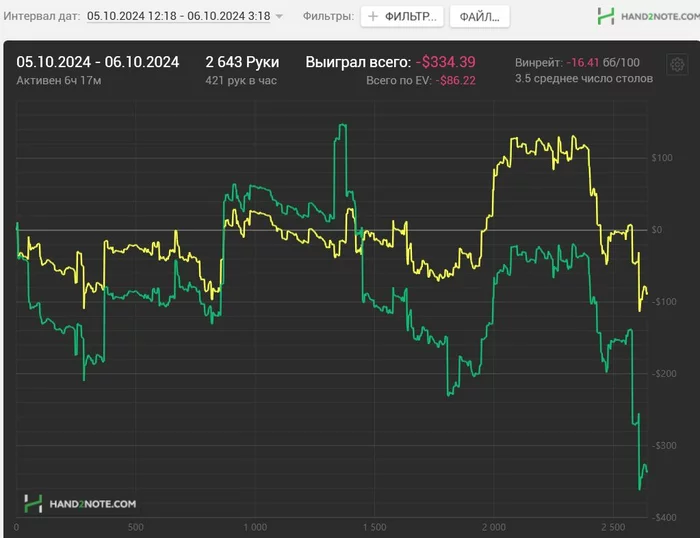Click the 1 000 x-axis label
This screenshot has width=700, height=538.
click(255, 527)
